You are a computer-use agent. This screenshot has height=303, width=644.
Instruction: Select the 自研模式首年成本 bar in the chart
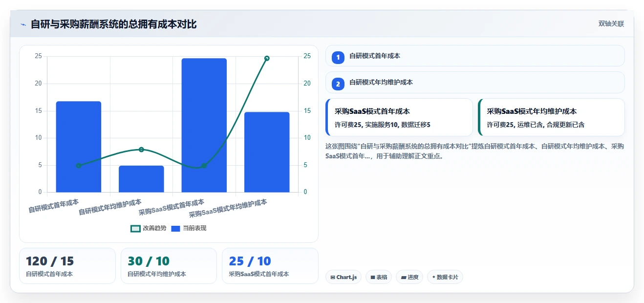79,147
